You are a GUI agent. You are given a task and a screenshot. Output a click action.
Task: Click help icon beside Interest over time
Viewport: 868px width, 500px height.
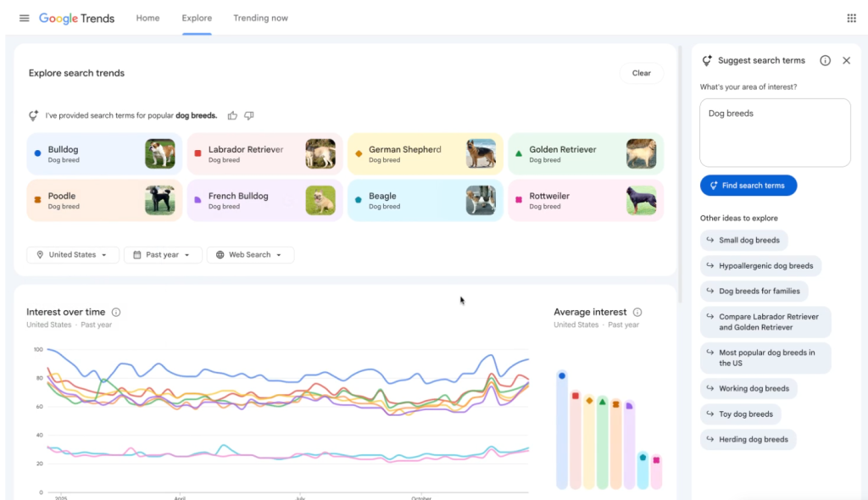click(x=116, y=312)
